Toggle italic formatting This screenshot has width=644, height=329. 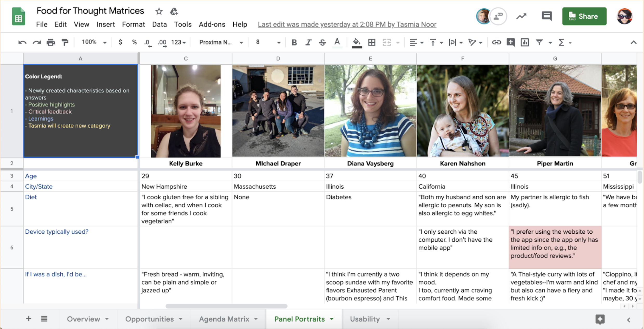click(308, 42)
